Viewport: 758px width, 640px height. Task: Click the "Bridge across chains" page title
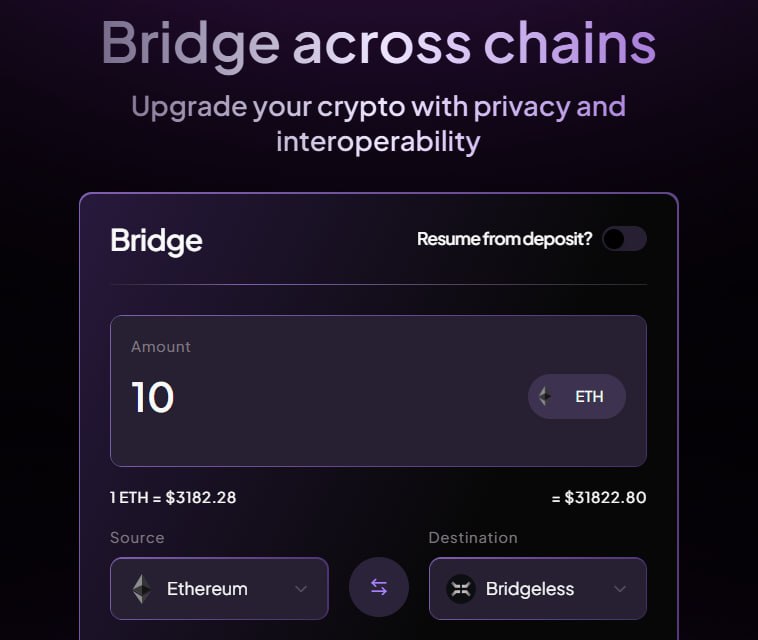(x=378, y=43)
